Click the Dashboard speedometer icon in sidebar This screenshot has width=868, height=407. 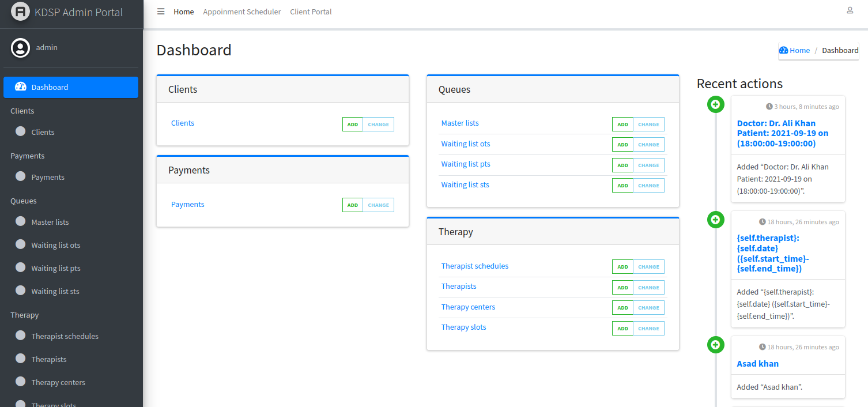coord(21,87)
